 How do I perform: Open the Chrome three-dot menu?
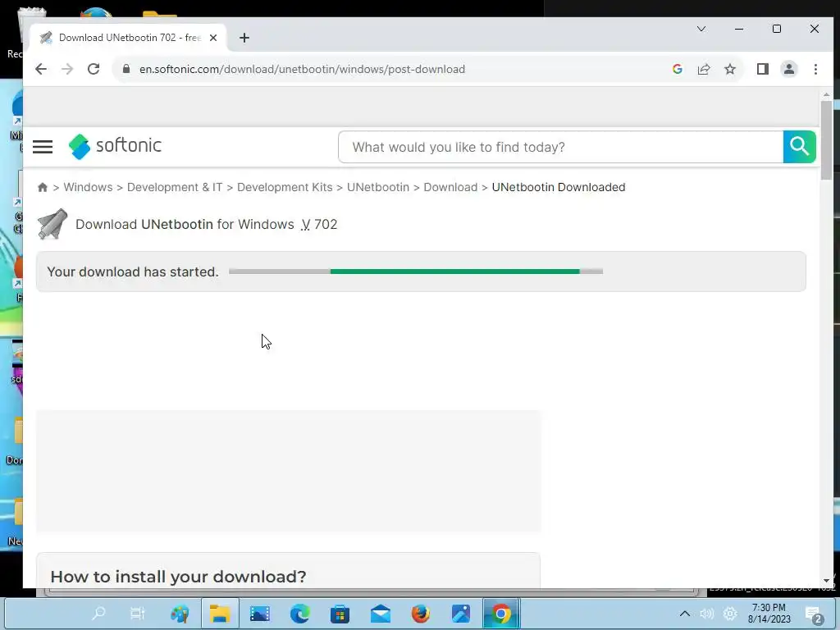815,69
